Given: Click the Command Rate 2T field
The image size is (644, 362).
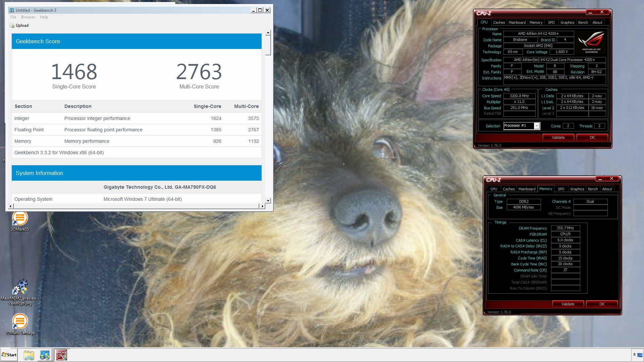Looking at the screenshot, I should 565,270.
